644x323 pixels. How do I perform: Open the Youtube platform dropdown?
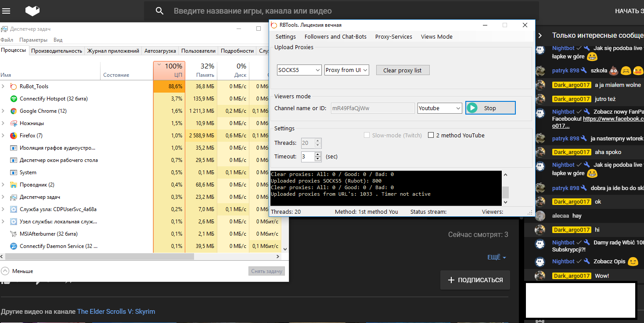pos(439,108)
